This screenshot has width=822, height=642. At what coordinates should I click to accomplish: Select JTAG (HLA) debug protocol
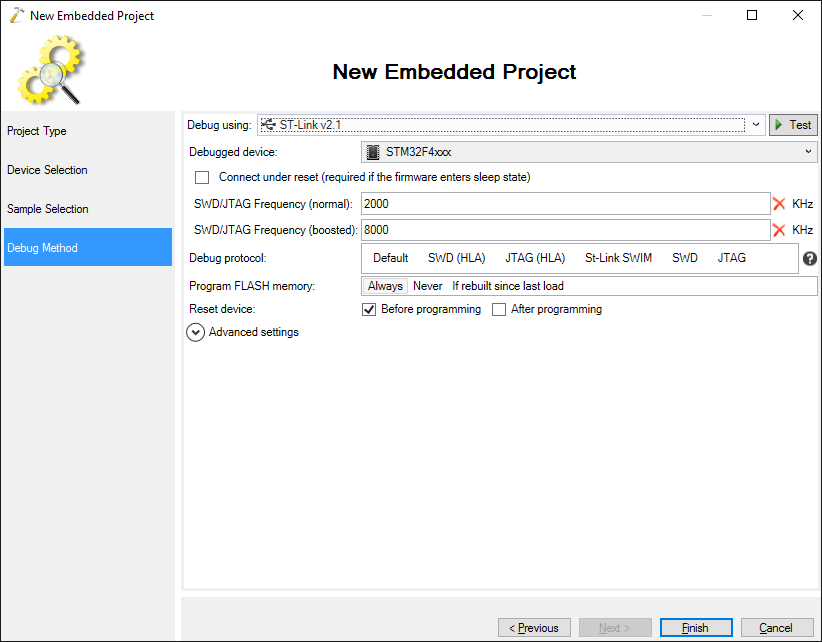[x=535, y=258]
